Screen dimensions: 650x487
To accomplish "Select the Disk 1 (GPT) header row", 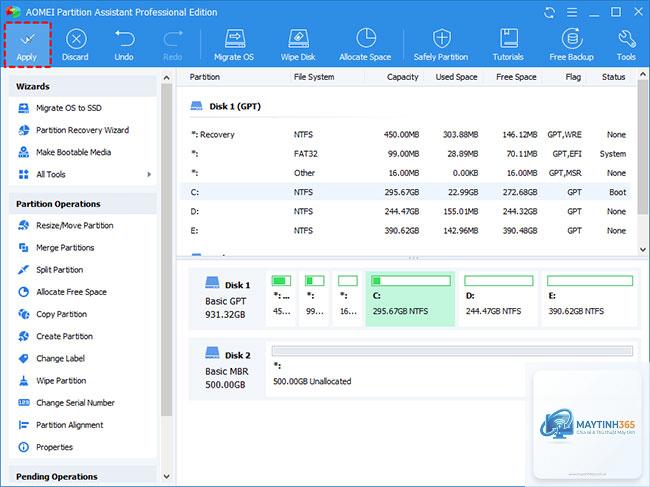I will [226, 107].
